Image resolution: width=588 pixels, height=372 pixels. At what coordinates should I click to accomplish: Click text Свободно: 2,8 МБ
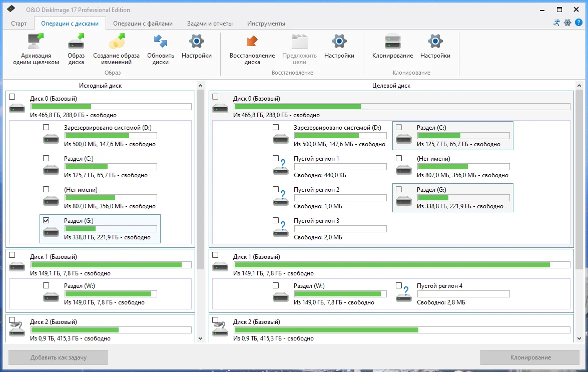pos(441,302)
